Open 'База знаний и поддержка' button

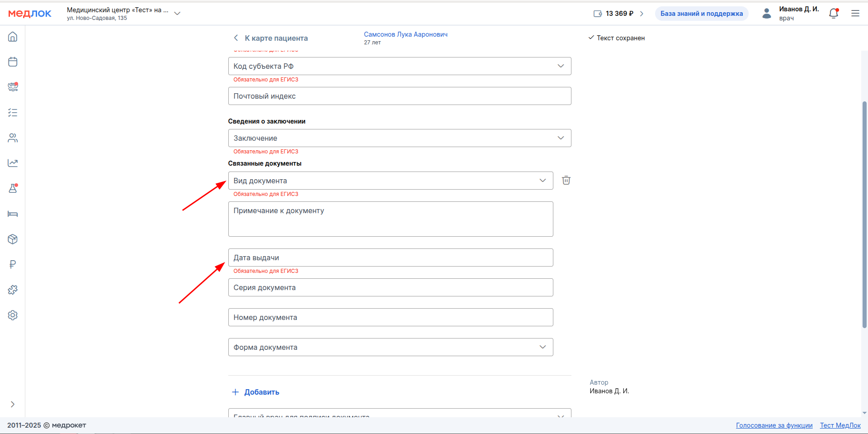coord(701,14)
